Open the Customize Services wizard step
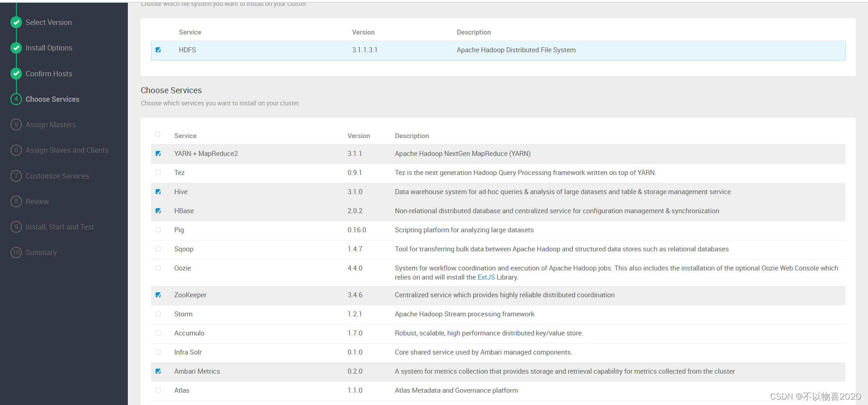Viewport: 868px width, 405px height. tap(57, 176)
